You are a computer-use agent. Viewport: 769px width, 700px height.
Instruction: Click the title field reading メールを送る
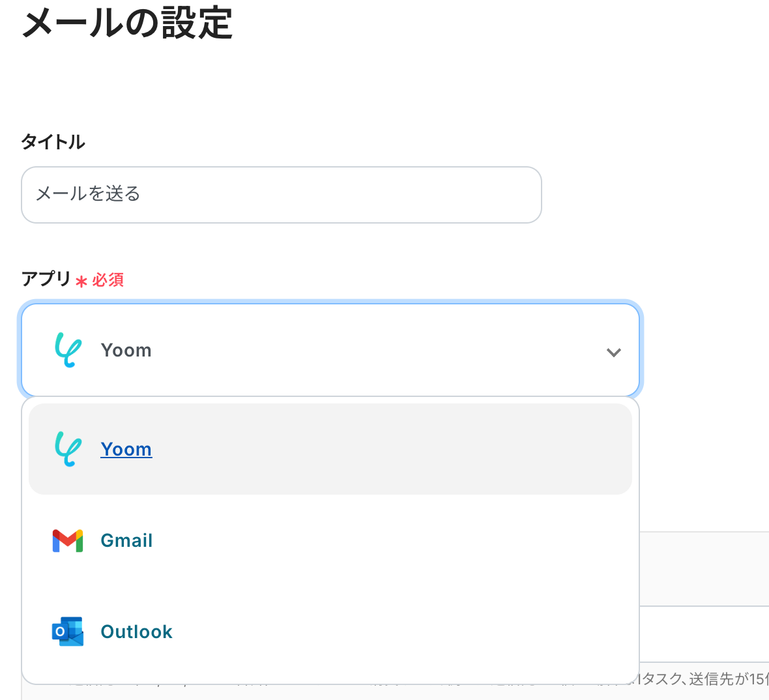[281, 195]
